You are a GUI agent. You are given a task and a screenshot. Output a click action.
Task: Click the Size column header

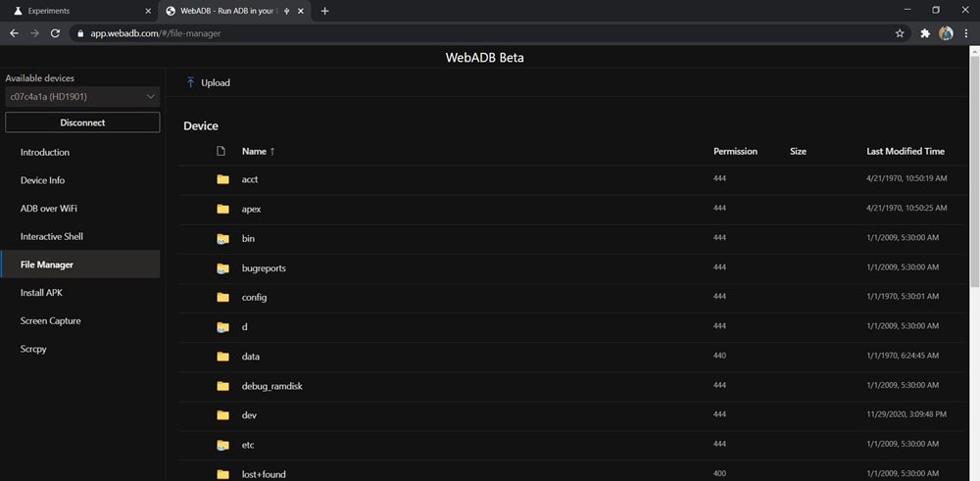click(x=798, y=151)
